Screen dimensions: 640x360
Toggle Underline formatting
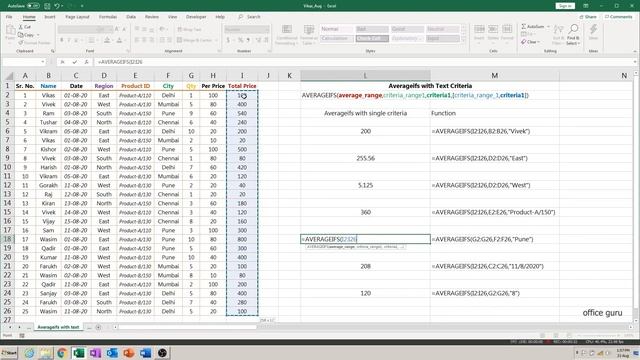click(76, 40)
